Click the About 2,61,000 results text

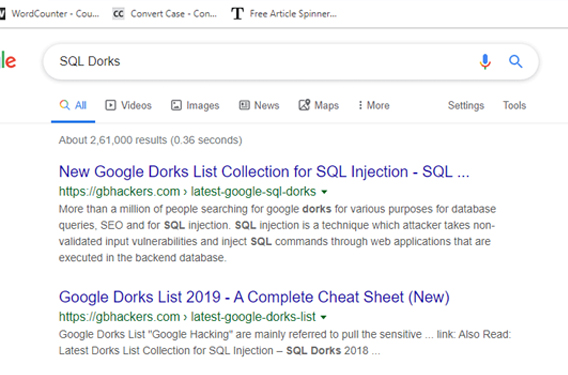tap(150, 140)
